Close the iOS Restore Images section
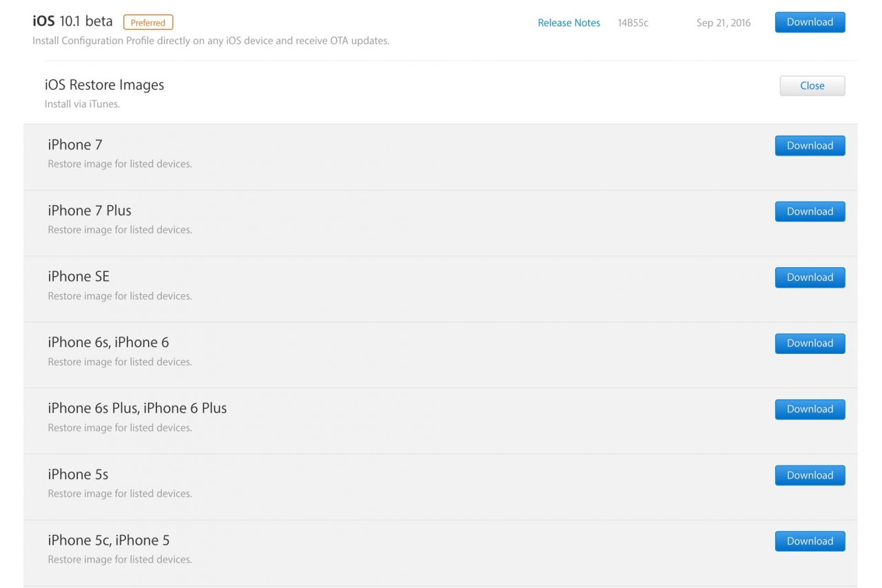The width and height of the screenshot is (882, 588). click(812, 86)
